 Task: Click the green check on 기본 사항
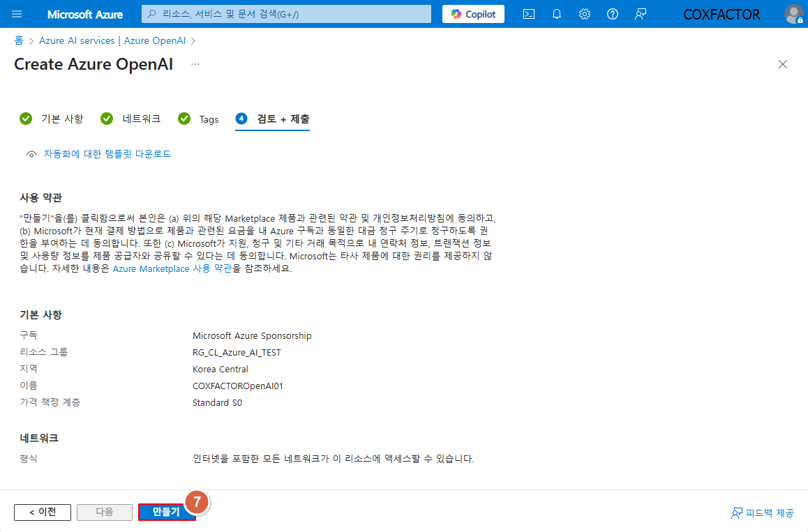[26, 119]
